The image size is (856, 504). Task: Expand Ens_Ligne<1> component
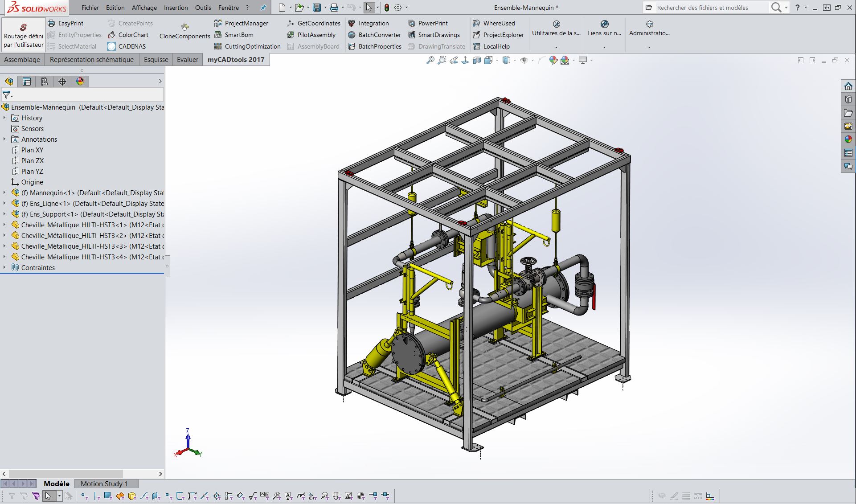[4, 204]
